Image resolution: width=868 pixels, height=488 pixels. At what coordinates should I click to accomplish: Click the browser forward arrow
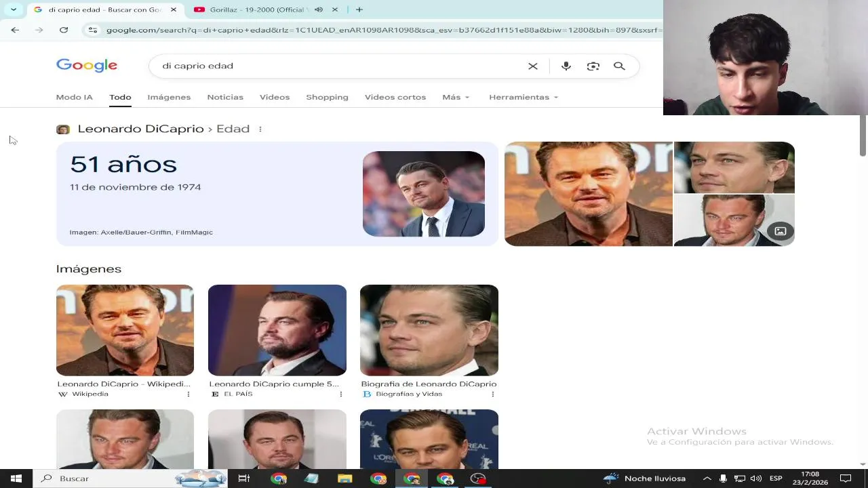(x=39, y=30)
